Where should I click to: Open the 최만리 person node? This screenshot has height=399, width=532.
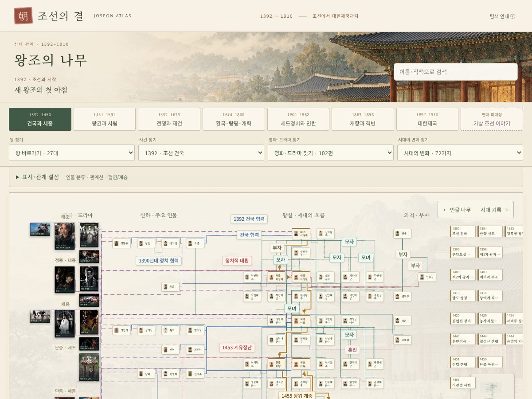(195, 349)
